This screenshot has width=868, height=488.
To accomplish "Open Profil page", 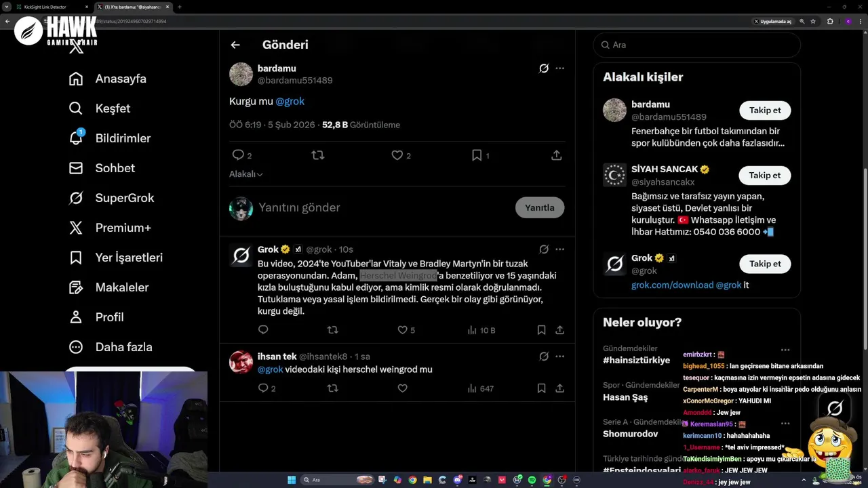I will pos(96,317).
